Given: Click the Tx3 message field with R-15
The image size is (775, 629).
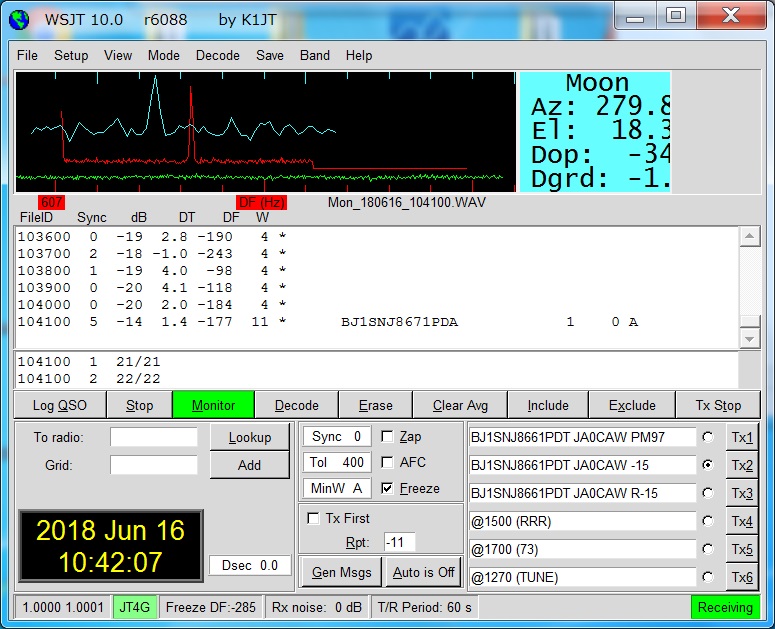Looking at the screenshot, I should [582, 493].
